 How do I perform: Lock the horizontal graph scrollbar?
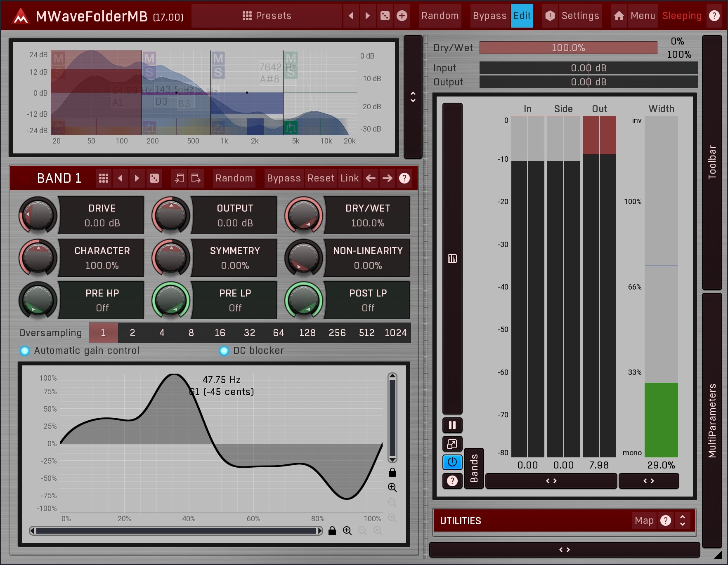pyautogui.click(x=332, y=531)
